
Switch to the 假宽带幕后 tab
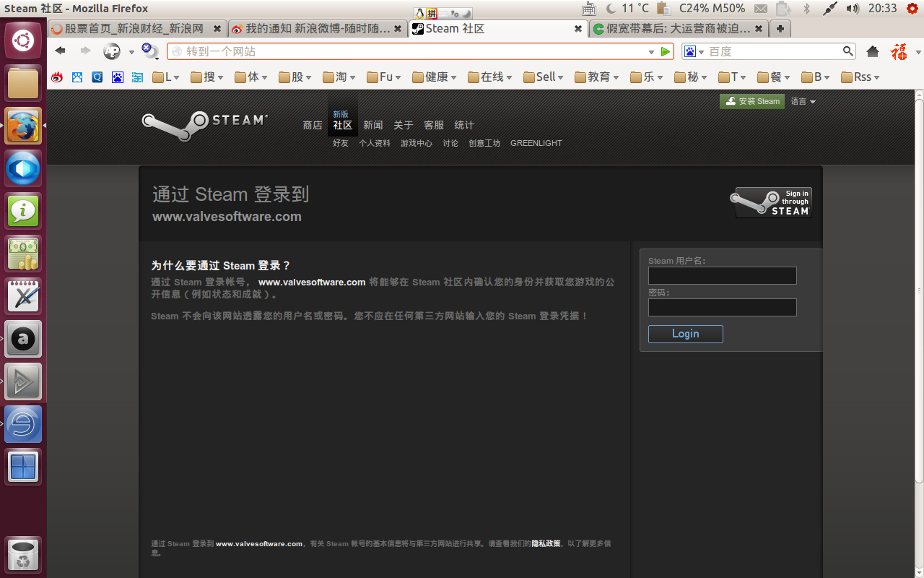click(678, 29)
